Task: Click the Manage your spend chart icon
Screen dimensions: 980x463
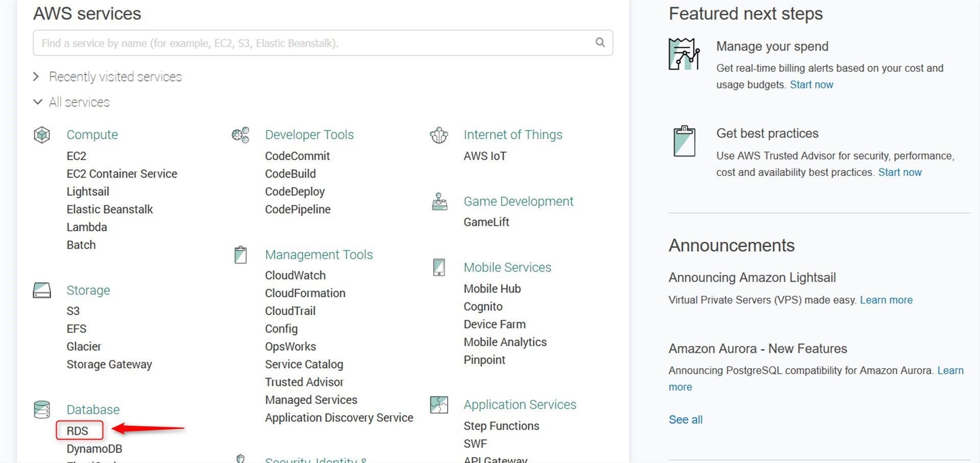Action: [x=684, y=54]
